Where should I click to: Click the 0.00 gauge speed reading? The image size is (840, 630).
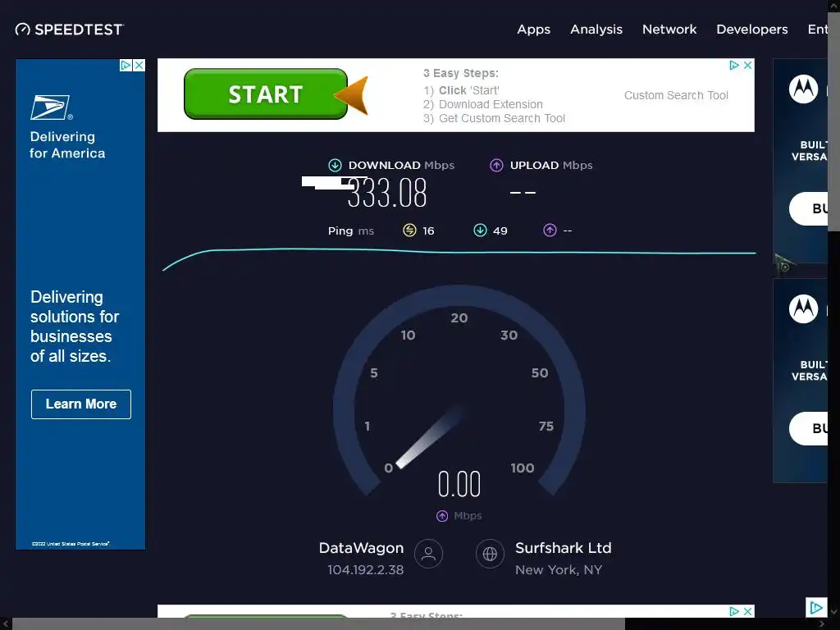tap(459, 484)
